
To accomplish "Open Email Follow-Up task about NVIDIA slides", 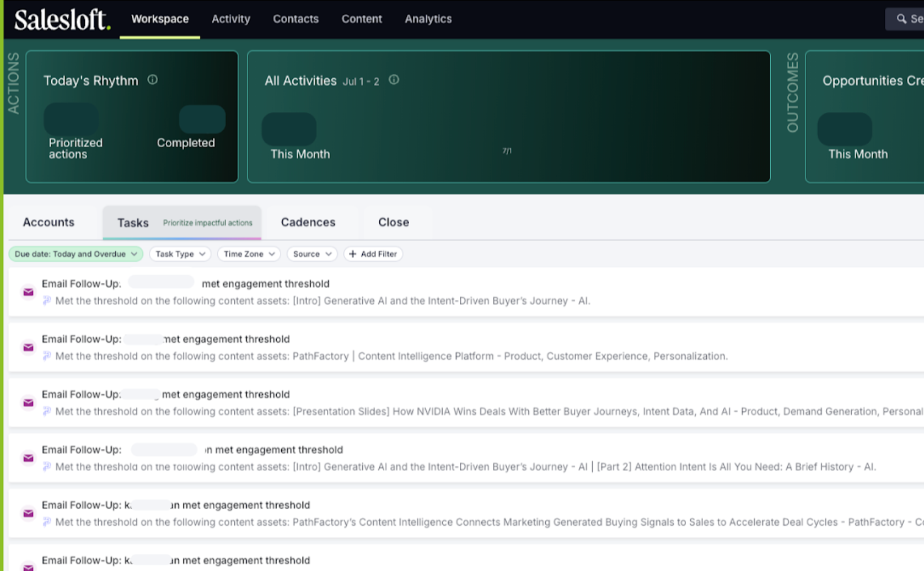I will (x=466, y=403).
